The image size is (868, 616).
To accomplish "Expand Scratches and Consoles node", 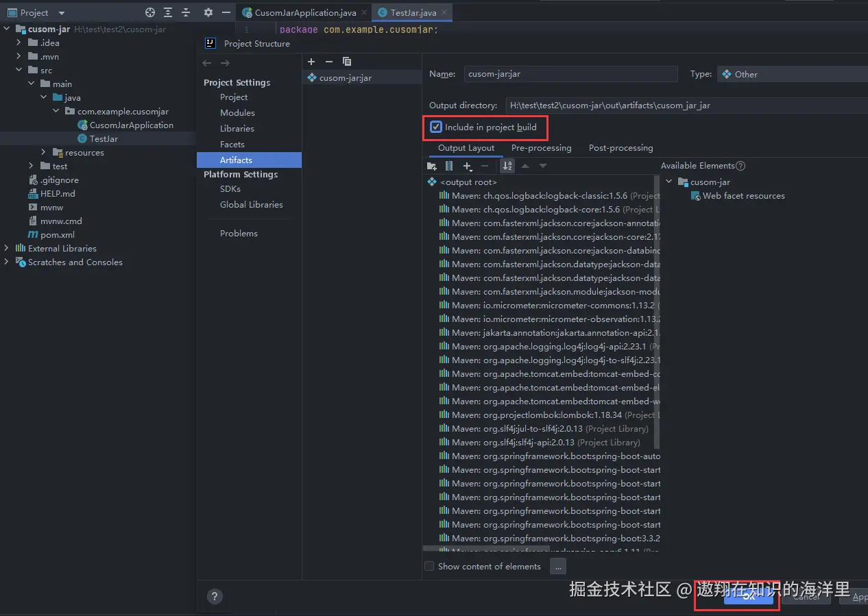I will coord(7,262).
